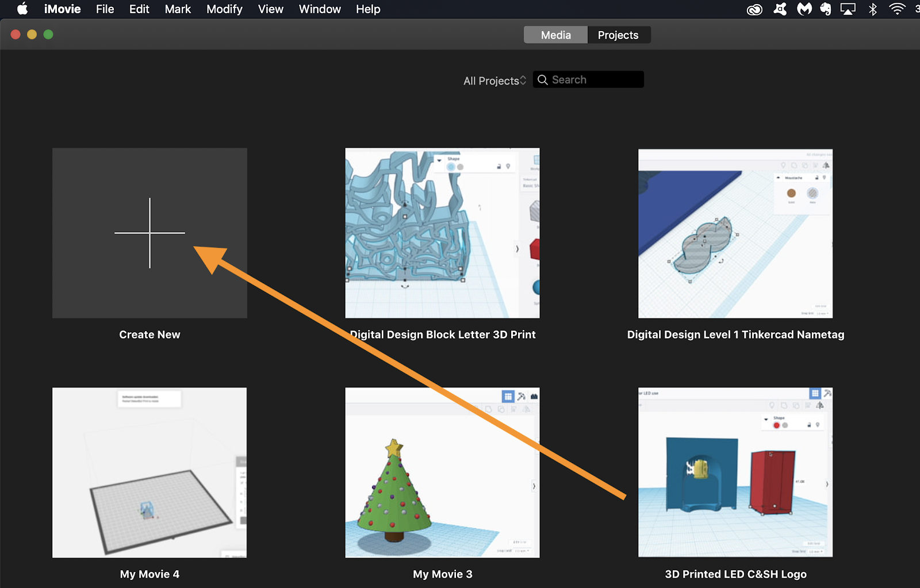
Task: Select the Digital Design Block Letter 3D Print title
Action: 443,335
